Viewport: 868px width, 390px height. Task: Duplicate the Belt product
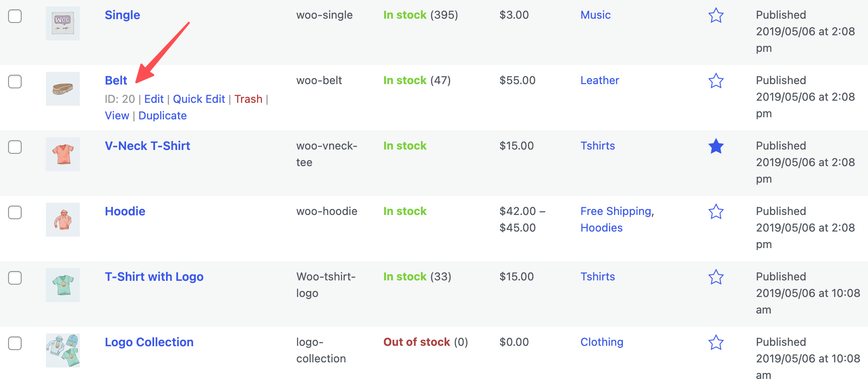coord(163,115)
